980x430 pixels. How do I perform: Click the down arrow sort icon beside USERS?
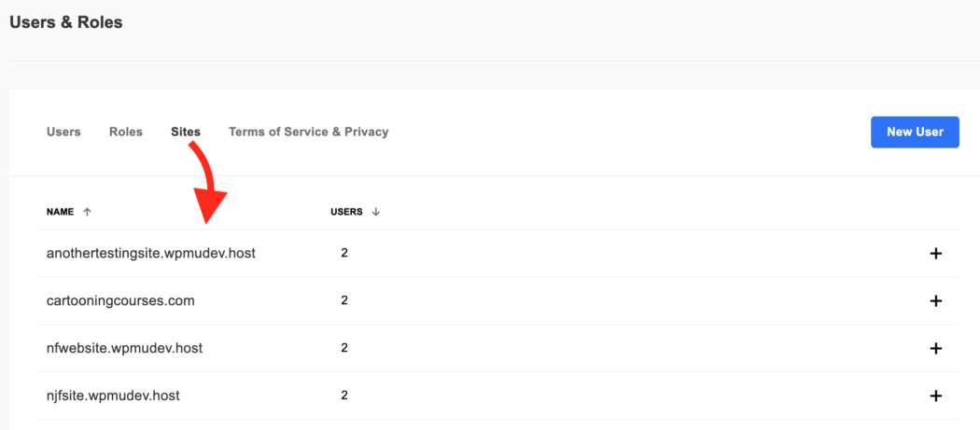[x=376, y=212]
